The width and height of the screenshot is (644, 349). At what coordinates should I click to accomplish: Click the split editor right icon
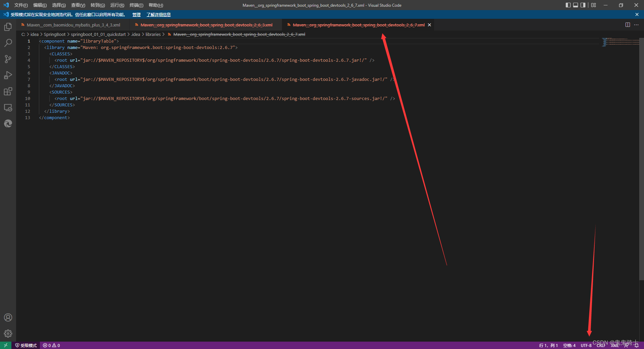[628, 25]
